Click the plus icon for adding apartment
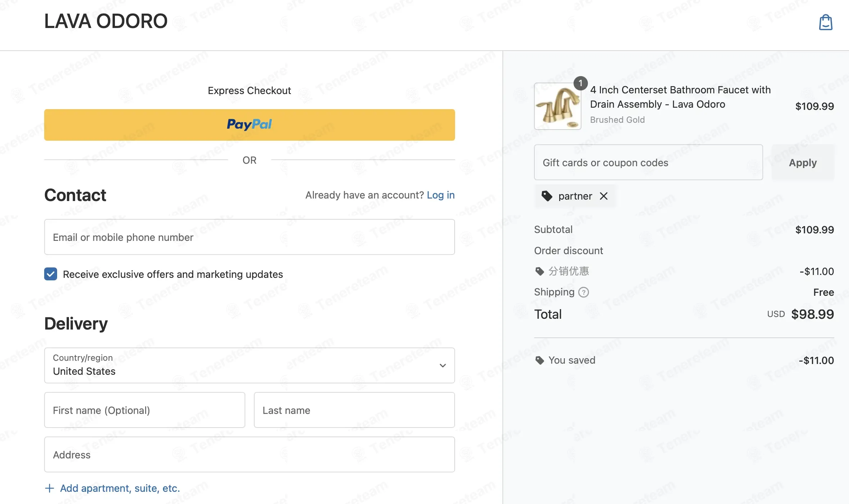This screenshot has width=849, height=504. [50, 488]
